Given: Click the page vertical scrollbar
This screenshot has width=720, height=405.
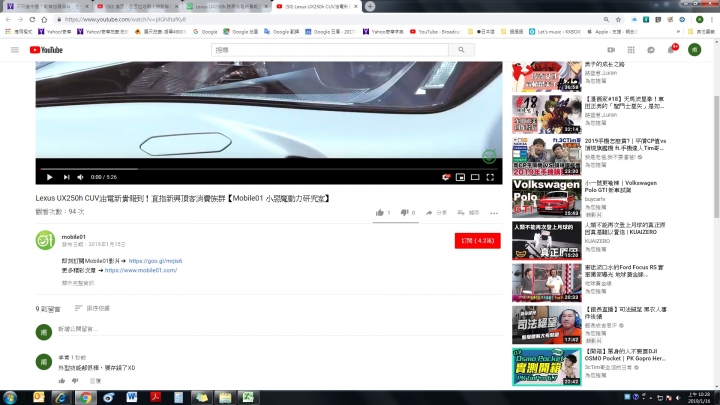Looking at the screenshot, I should (x=716, y=156).
